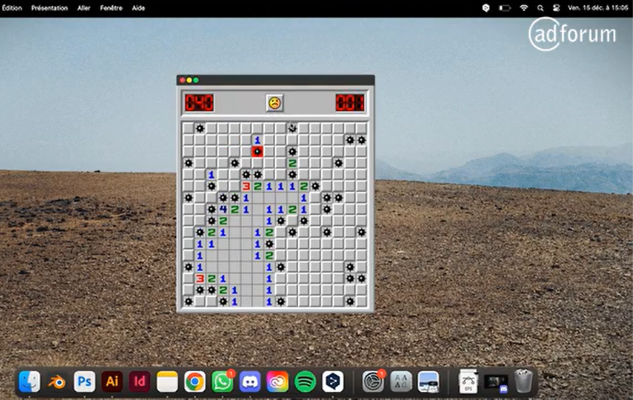Open the Présentation menu
Image resolution: width=633 pixels, height=400 pixels.
pos(49,7)
